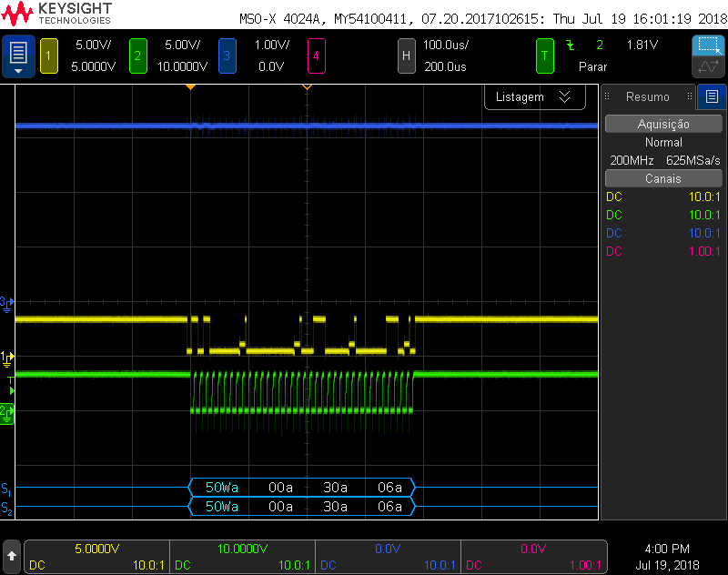Screen dimensions: 728x575
Task: Open the main menu sidebar icon
Action: point(16,55)
